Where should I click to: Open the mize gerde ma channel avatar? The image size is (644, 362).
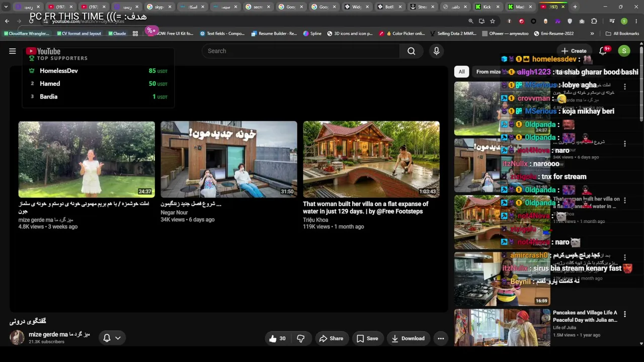coord(17,337)
